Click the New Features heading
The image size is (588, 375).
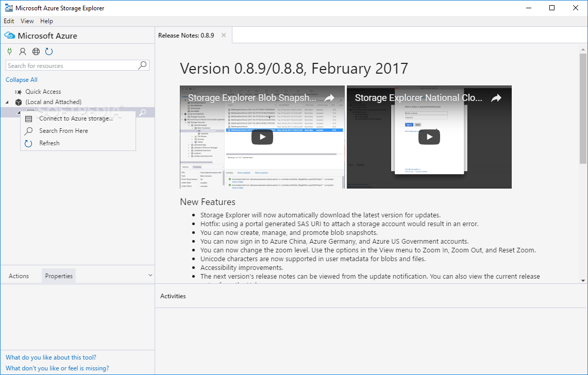point(208,202)
